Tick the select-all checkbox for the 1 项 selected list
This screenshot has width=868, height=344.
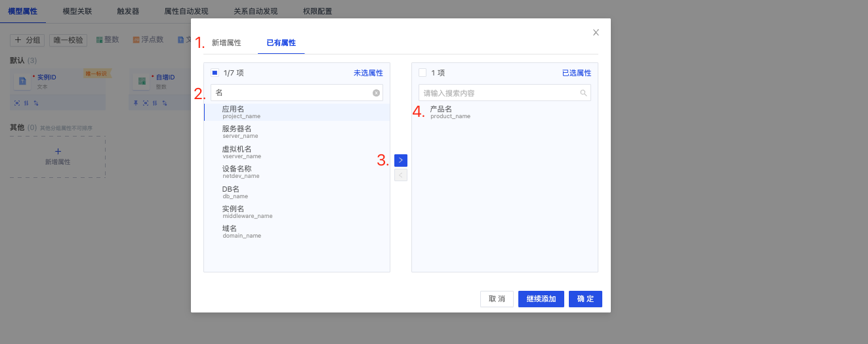click(423, 73)
